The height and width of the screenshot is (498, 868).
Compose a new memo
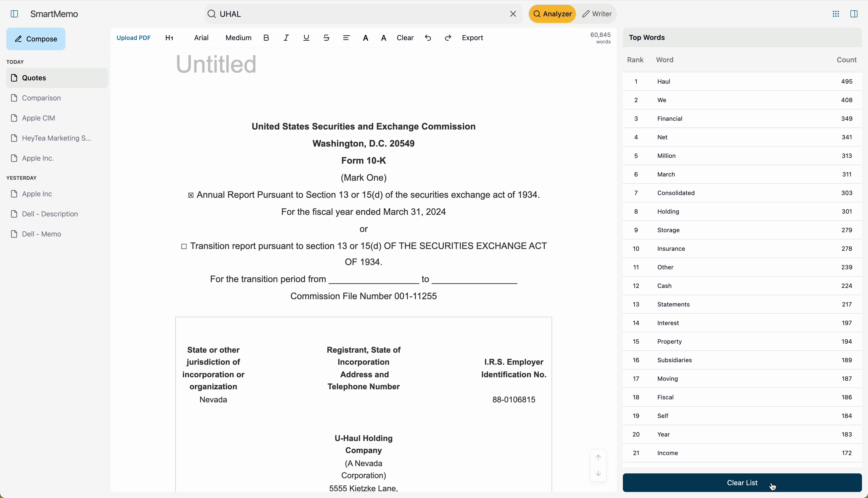coord(36,39)
